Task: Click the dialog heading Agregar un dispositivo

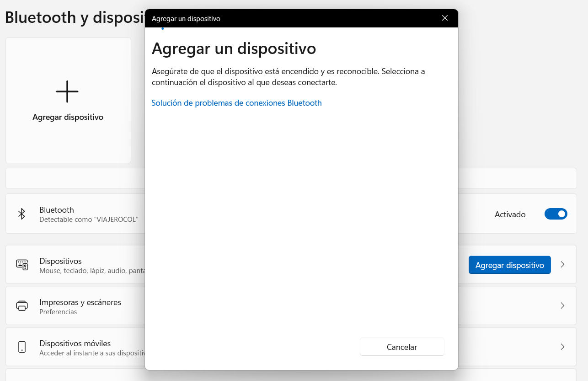Action: coord(234,48)
